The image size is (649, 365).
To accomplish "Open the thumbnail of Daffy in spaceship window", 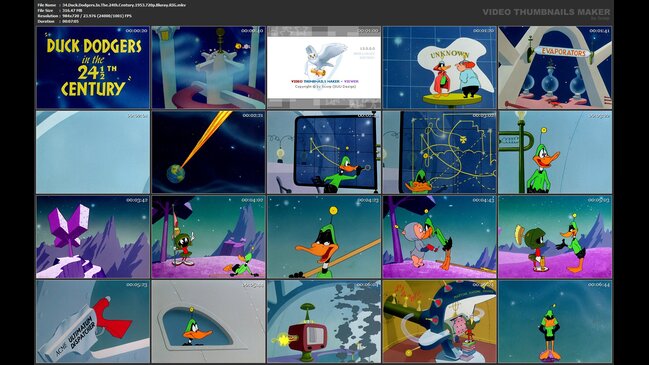I will [x=208, y=322].
